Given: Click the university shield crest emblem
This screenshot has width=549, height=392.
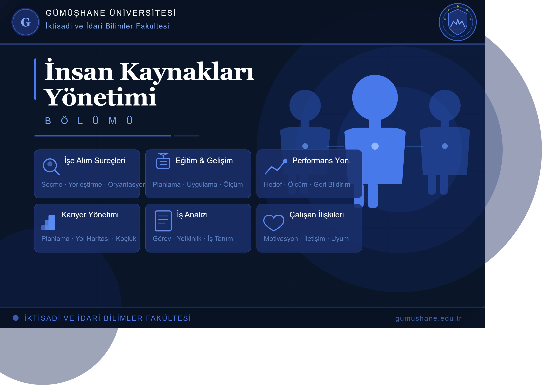Looking at the screenshot, I should (458, 22).
